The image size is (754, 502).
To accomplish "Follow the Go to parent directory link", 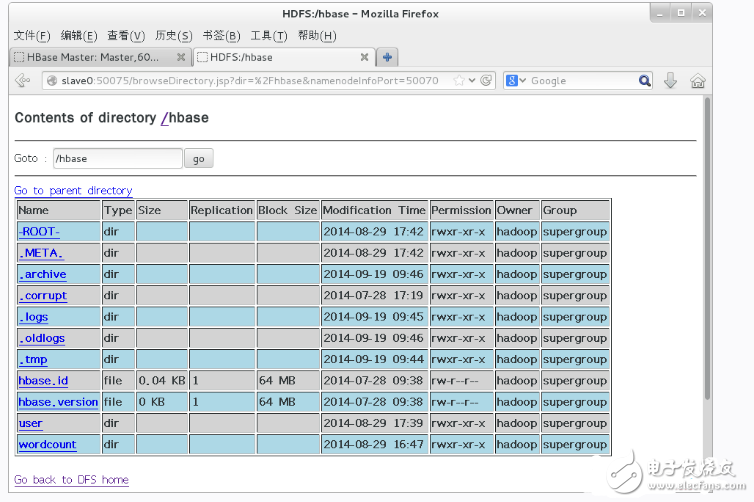I will (73, 190).
